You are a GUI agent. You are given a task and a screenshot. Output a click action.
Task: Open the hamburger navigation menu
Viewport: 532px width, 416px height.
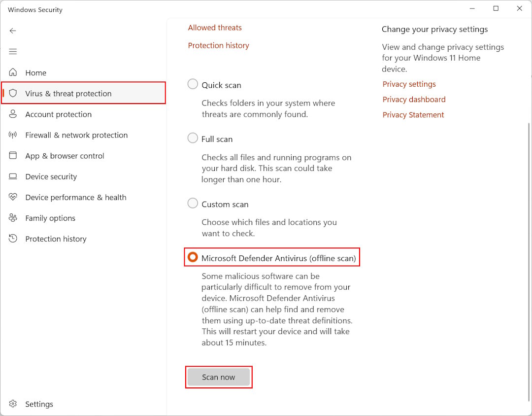pos(13,52)
